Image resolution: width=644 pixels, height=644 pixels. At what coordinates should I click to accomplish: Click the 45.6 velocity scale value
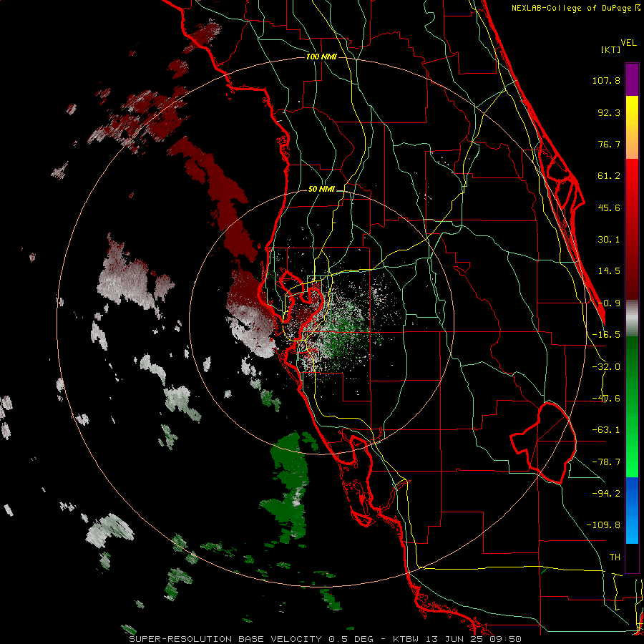[609, 208]
